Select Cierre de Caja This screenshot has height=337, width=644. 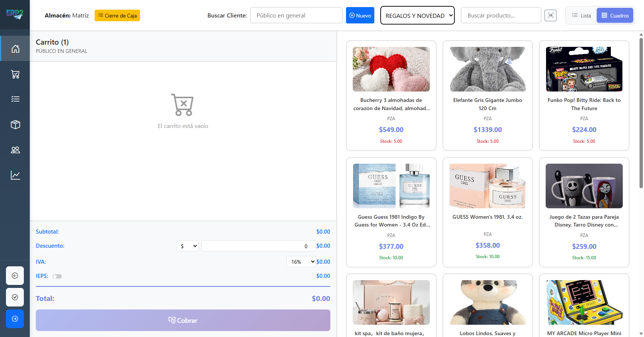tap(117, 15)
